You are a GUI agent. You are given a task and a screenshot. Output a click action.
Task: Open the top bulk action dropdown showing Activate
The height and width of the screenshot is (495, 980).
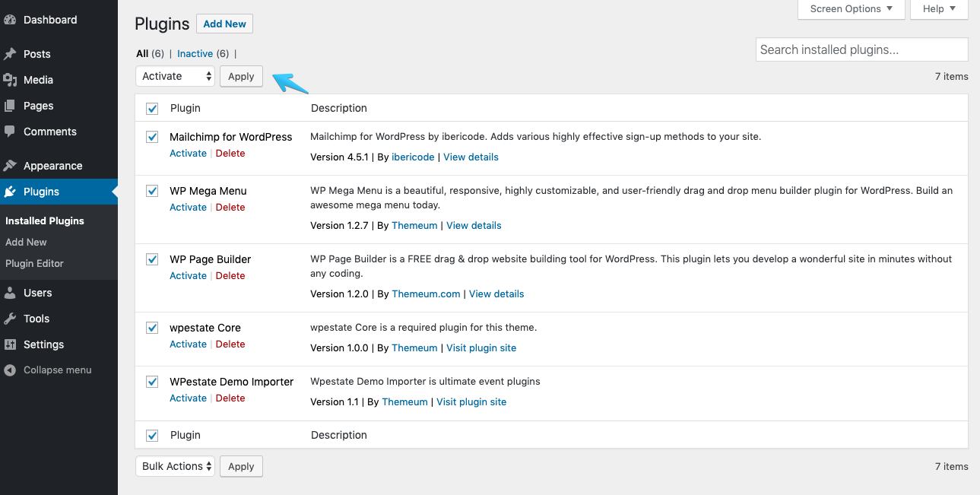[x=176, y=76]
